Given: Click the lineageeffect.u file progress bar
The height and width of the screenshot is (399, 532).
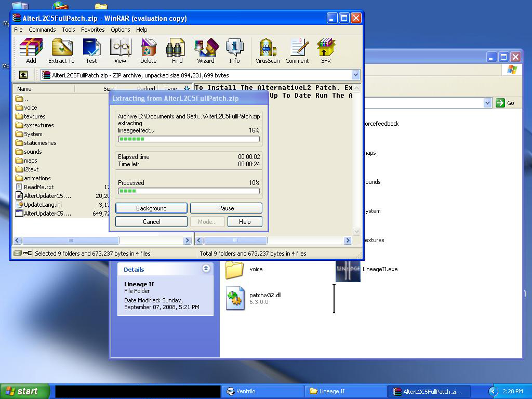Looking at the screenshot, I should 189,139.
